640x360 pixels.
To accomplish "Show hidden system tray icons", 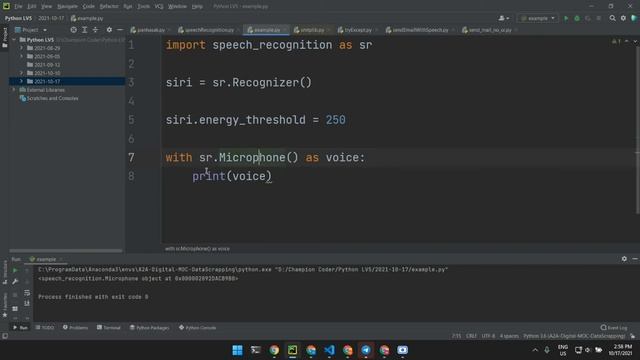I will pyautogui.click(x=535, y=350).
